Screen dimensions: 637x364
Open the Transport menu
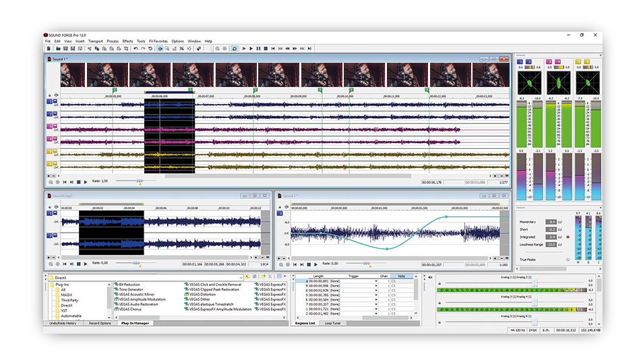96,41
